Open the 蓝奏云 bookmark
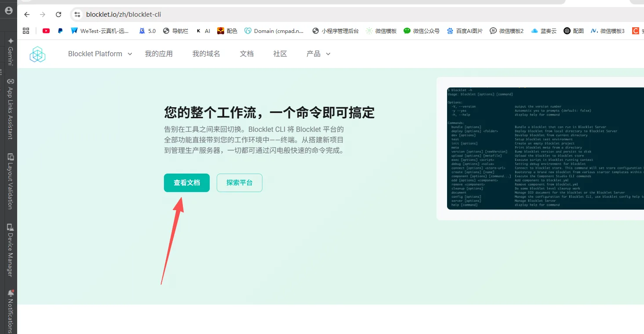Screen dimensions: 644x334 [x=544, y=31]
